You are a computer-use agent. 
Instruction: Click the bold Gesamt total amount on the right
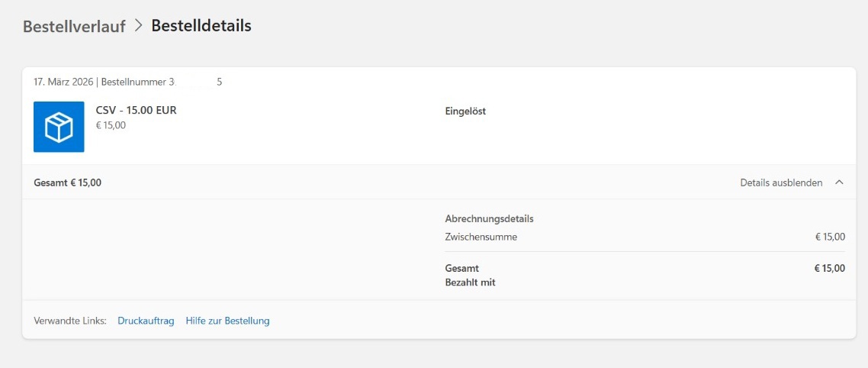(830, 268)
